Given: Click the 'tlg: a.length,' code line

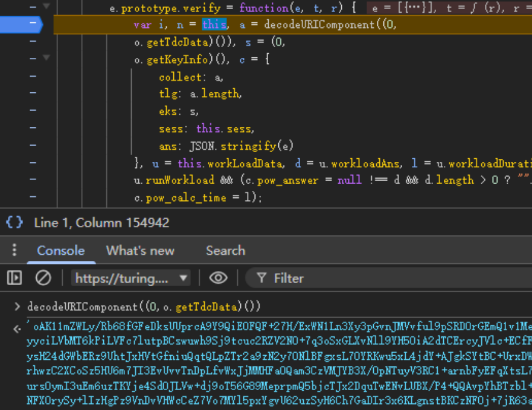Looking at the screenshot, I should [x=200, y=94].
